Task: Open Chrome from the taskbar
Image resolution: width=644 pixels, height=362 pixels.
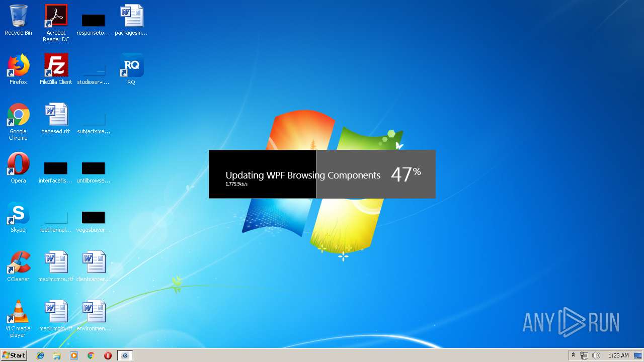Action: (x=91, y=355)
